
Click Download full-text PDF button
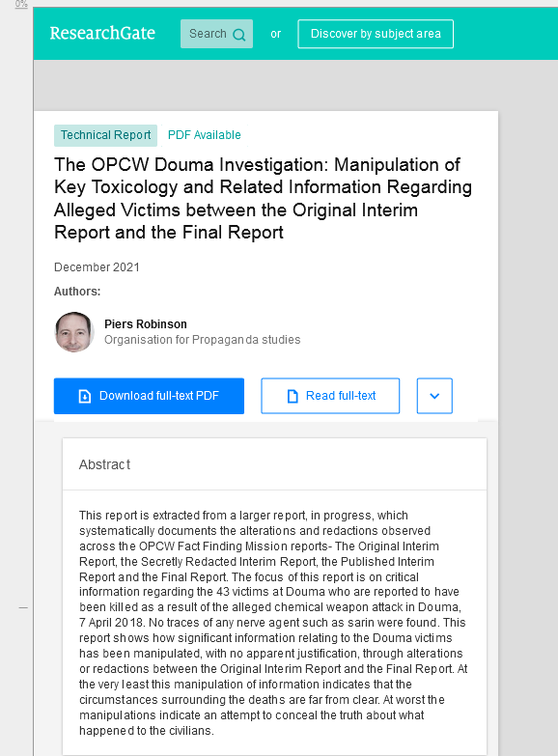pos(149,396)
